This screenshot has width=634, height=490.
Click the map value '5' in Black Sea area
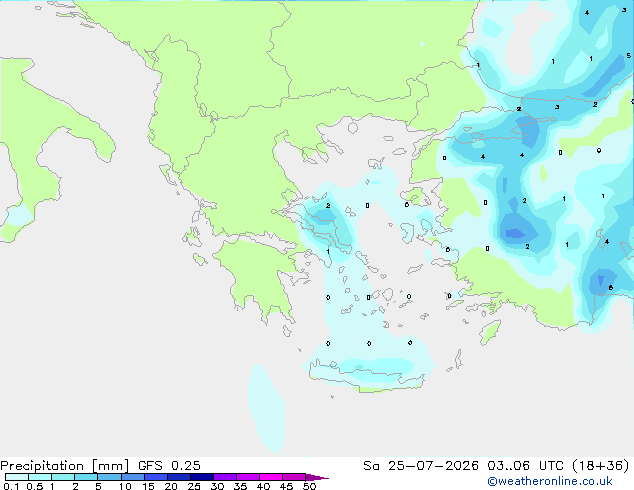(628, 55)
